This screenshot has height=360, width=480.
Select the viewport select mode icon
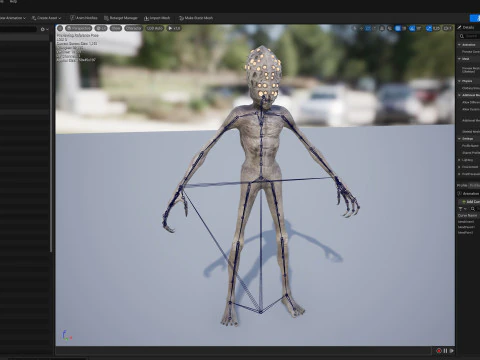click(x=355, y=28)
